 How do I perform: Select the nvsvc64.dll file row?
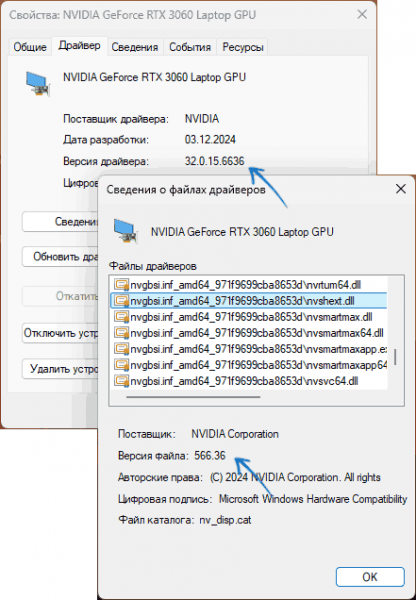click(x=248, y=381)
